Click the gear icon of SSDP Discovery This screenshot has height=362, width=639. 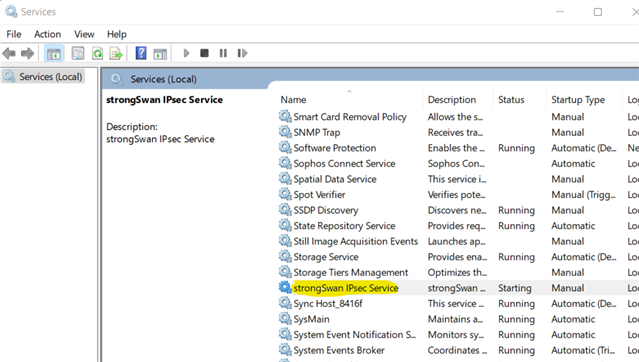(x=285, y=210)
